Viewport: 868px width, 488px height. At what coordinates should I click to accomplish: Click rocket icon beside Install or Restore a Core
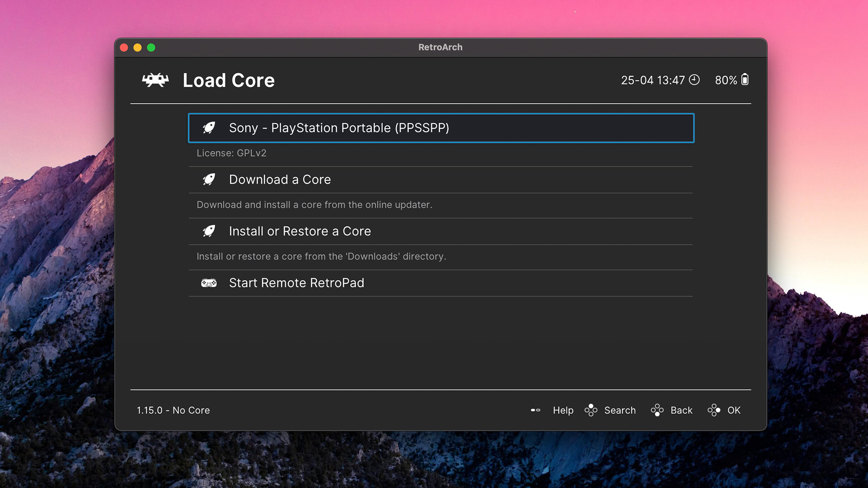(209, 231)
